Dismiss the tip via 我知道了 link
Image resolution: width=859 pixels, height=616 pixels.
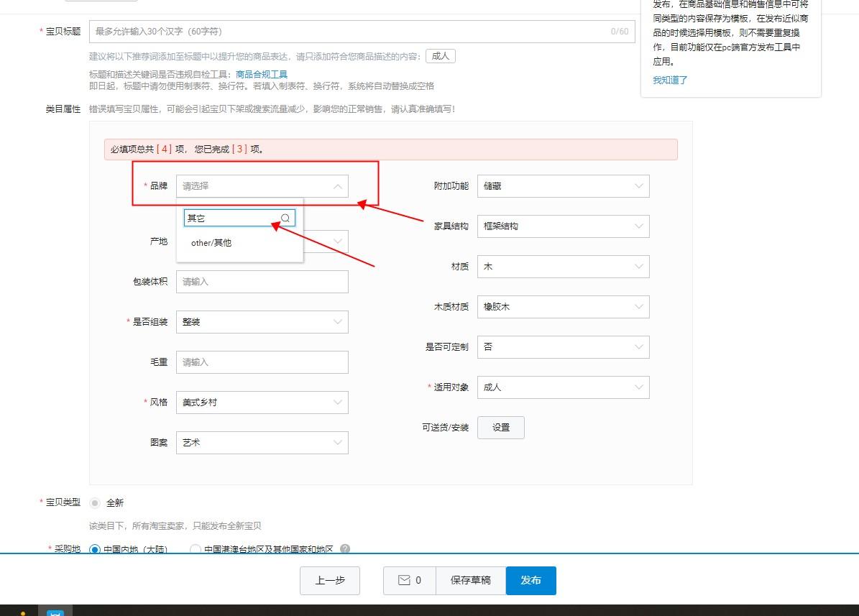pyautogui.click(x=670, y=80)
